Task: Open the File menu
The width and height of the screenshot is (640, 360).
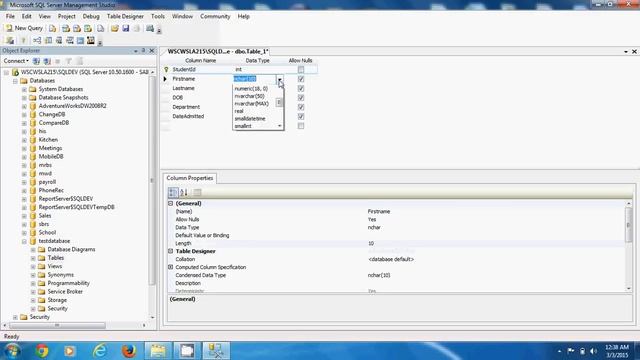Action: (x=10, y=16)
